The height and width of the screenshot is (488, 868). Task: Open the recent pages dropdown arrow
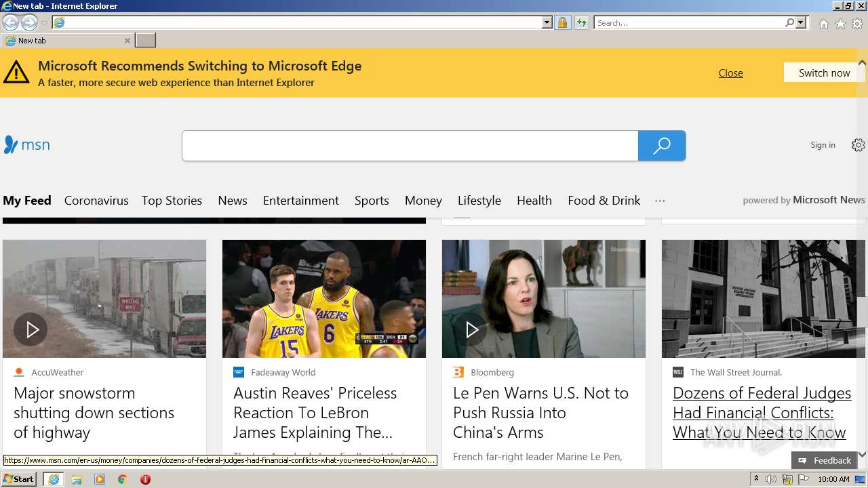tap(44, 23)
